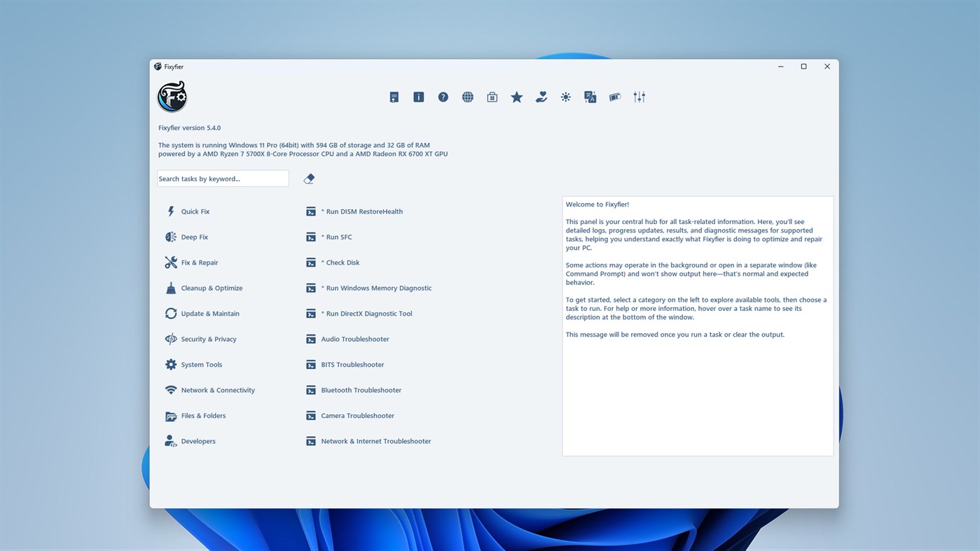Launch the Bluetooth Troubleshooter
This screenshot has width=980, height=551.
click(354, 390)
